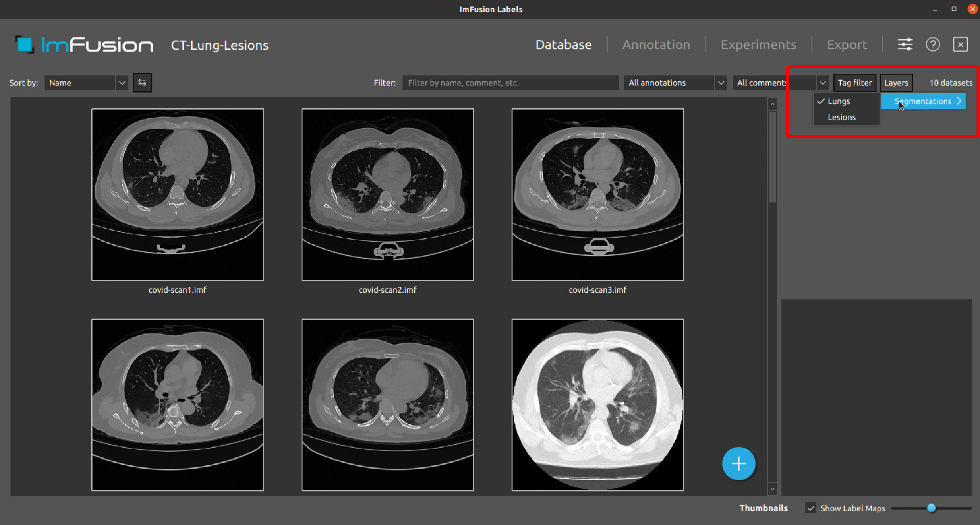The width and height of the screenshot is (980, 525).
Task: Enable the Lesions layer entry
Action: (x=847, y=117)
